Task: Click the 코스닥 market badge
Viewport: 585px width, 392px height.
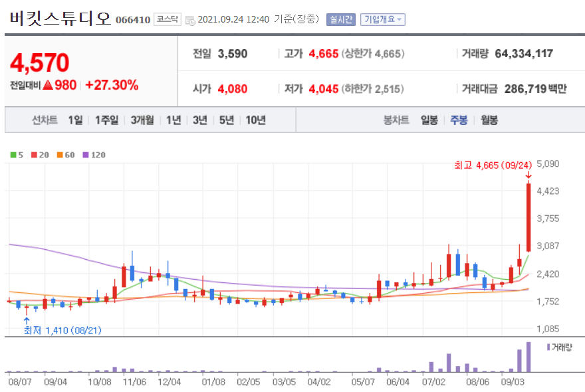Action: [168, 19]
